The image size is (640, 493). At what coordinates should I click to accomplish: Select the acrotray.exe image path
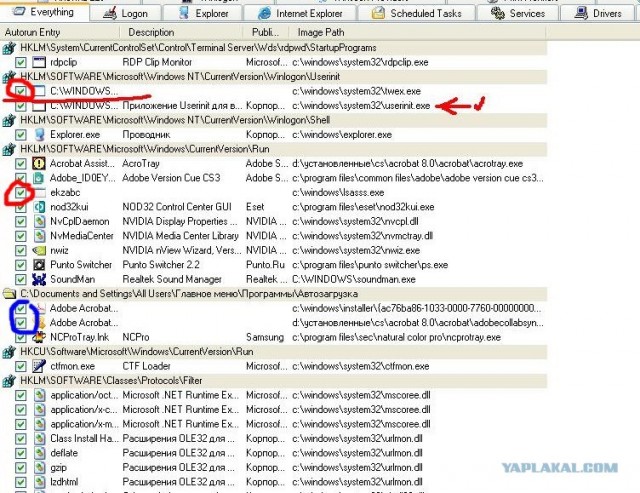coord(407,164)
